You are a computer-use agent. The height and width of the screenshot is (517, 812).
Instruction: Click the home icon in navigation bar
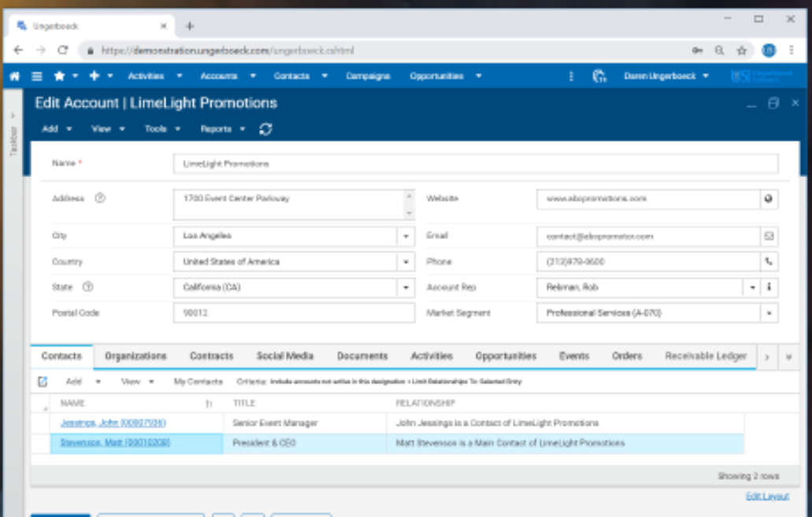click(14, 76)
